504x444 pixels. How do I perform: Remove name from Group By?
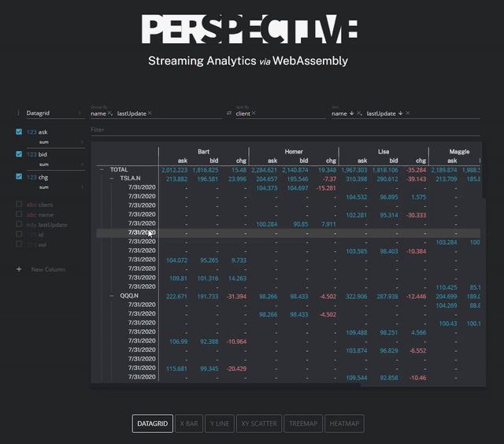pos(109,113)
